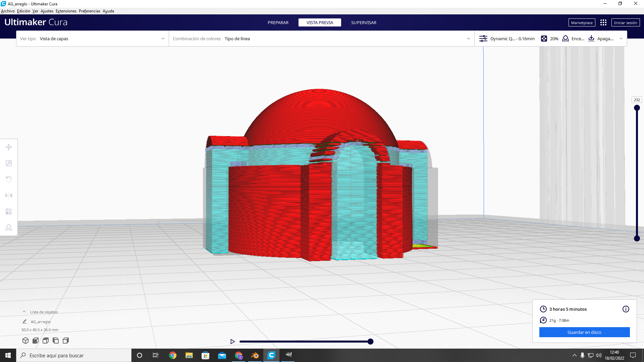The height and width of the screenshot is (362, 644).
Task: Select the Rotate tool in left toolbar
Action: [9, 179]
